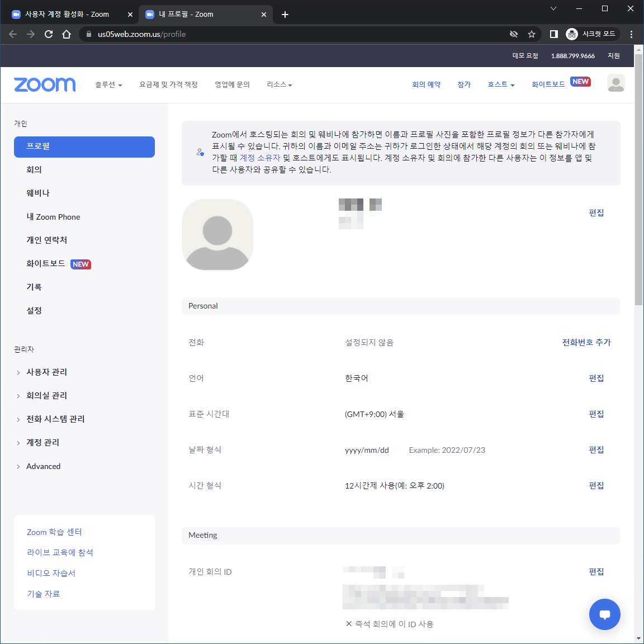The height and width of the screenshot is (644, 644).
Task: Open a new browser tab
Action: [285, 15]
